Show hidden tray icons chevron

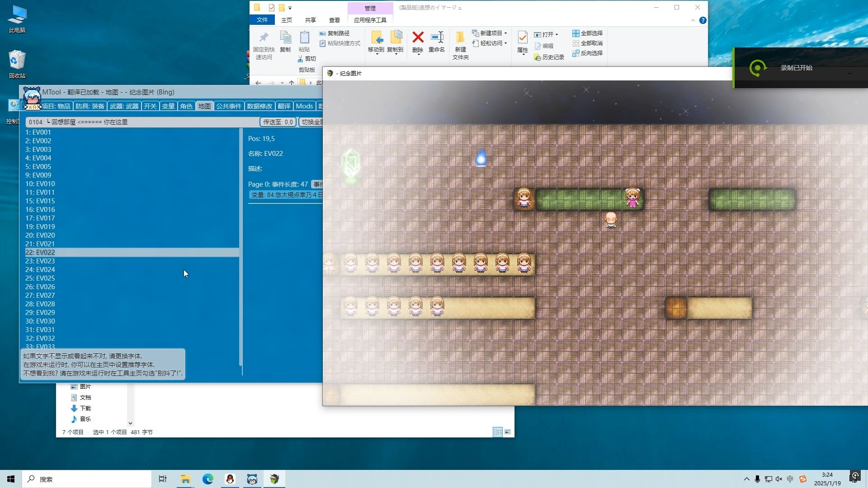[746, 479]
